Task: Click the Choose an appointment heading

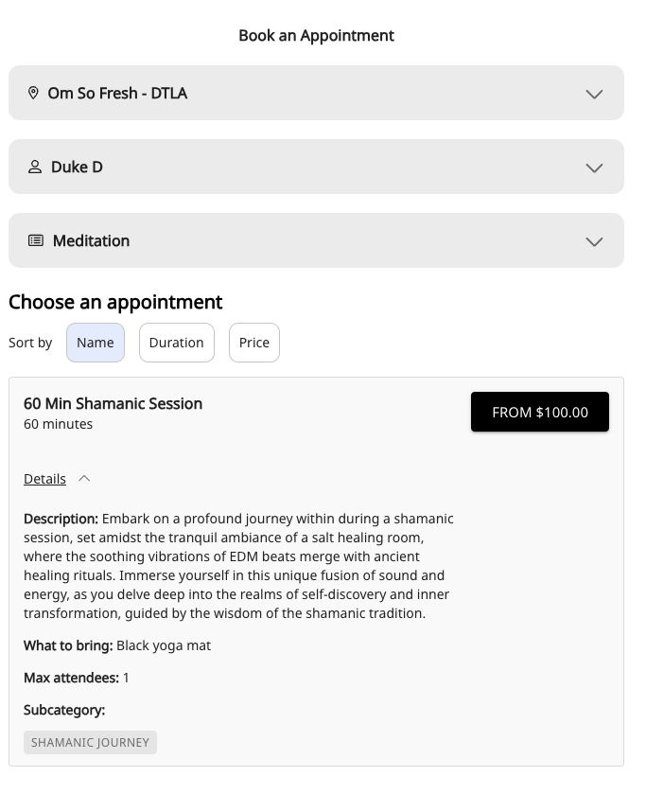Action: (115, 302)
